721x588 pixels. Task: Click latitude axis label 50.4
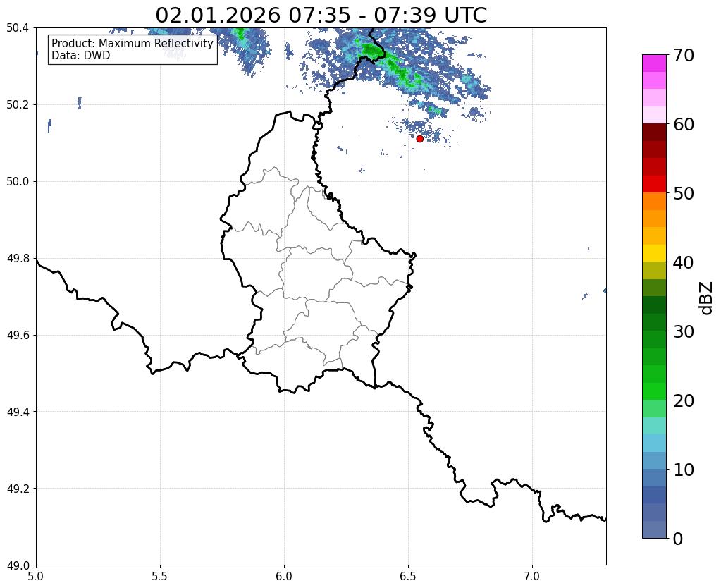click(x=18, y=28)
